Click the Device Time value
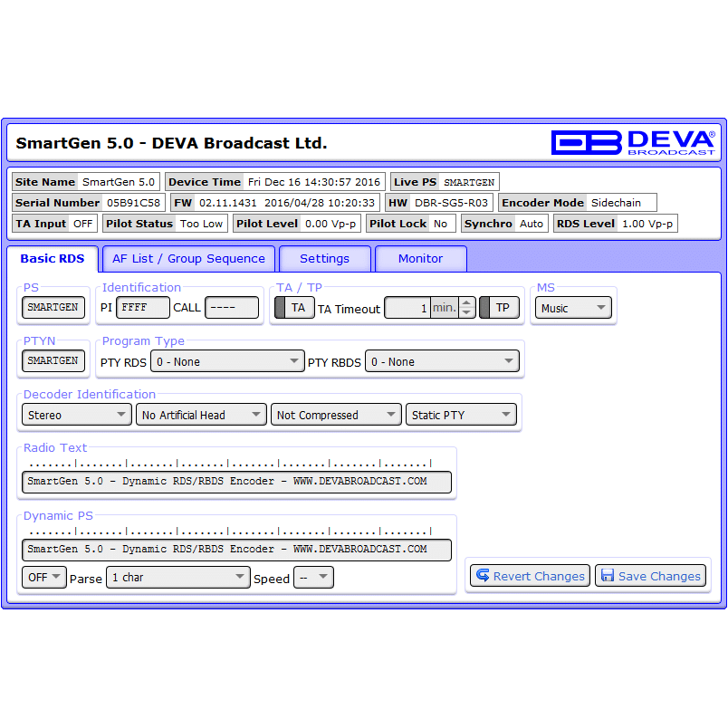 pos(314,182)
